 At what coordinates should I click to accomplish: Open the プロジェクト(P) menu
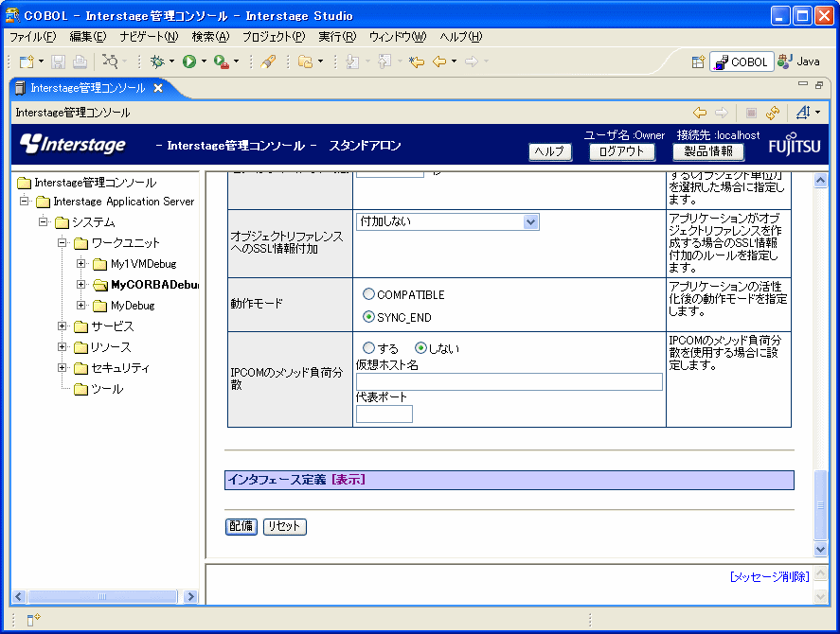[273, 37]
